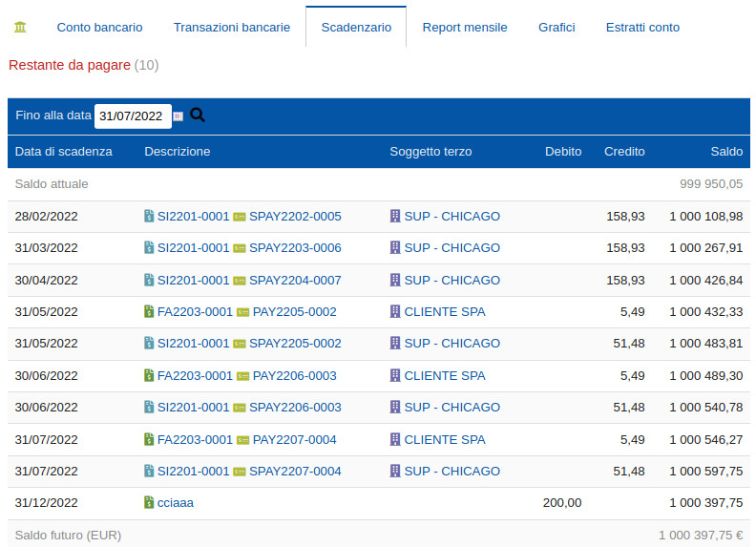Click company icon beside first SUP - CHICAGO
Screen dimensions: 756x547
(x=395, y=217)
